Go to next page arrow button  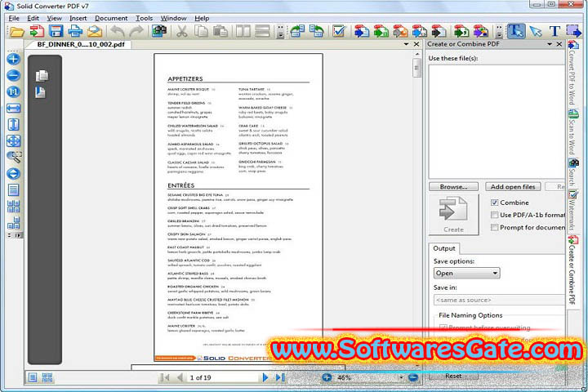[x=265, y=377]
